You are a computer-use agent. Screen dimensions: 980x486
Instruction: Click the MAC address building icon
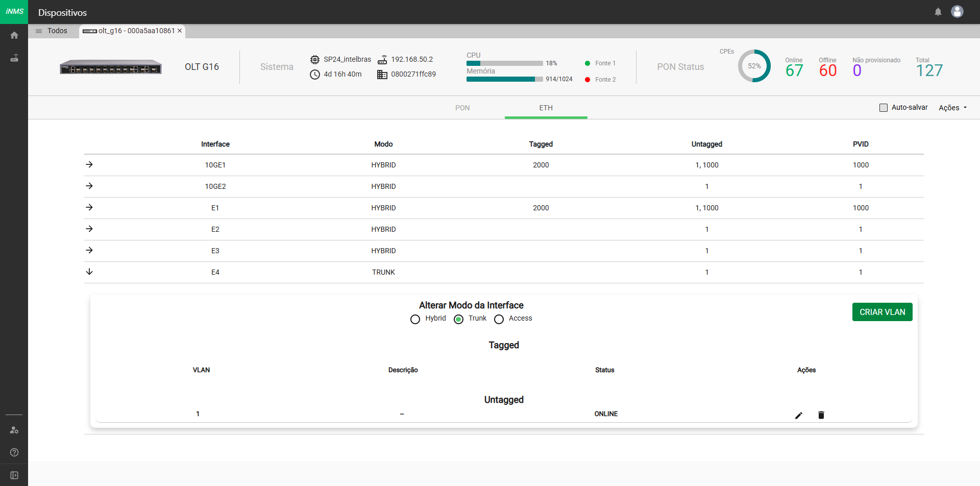click(382, 75)
